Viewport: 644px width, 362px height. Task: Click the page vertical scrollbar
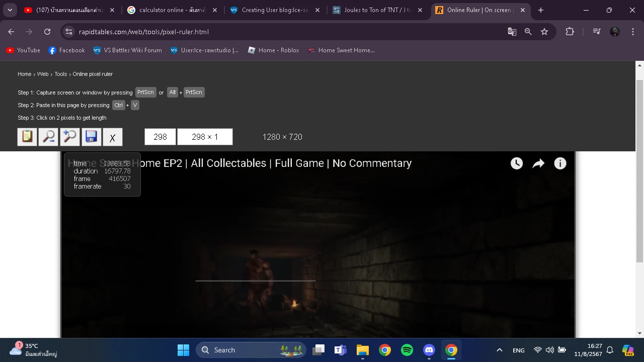coord(640,171)
